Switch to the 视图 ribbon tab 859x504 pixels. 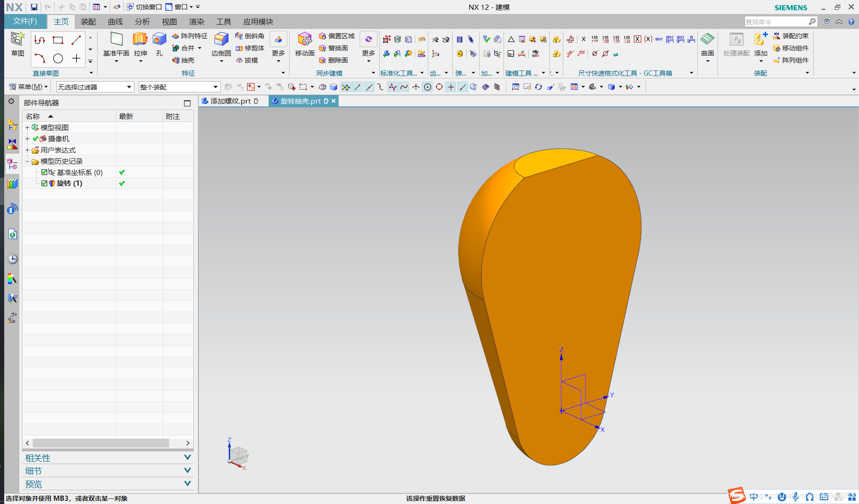(x=170, y=22)
